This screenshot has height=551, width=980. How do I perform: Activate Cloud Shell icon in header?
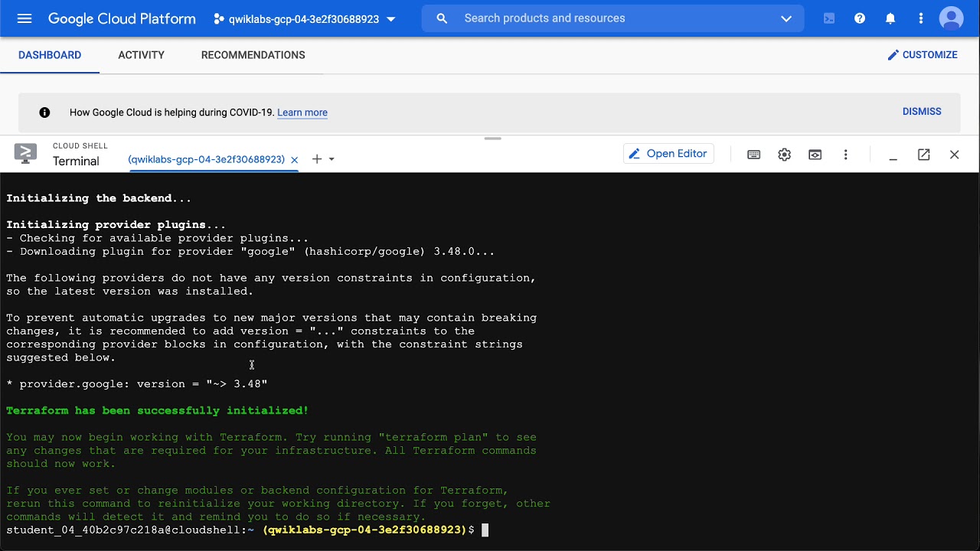[829, 18]
